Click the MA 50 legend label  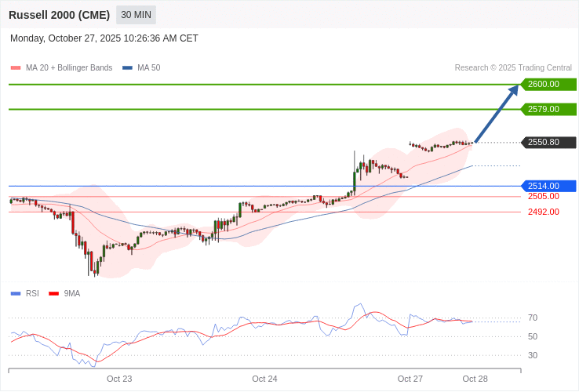148,68
